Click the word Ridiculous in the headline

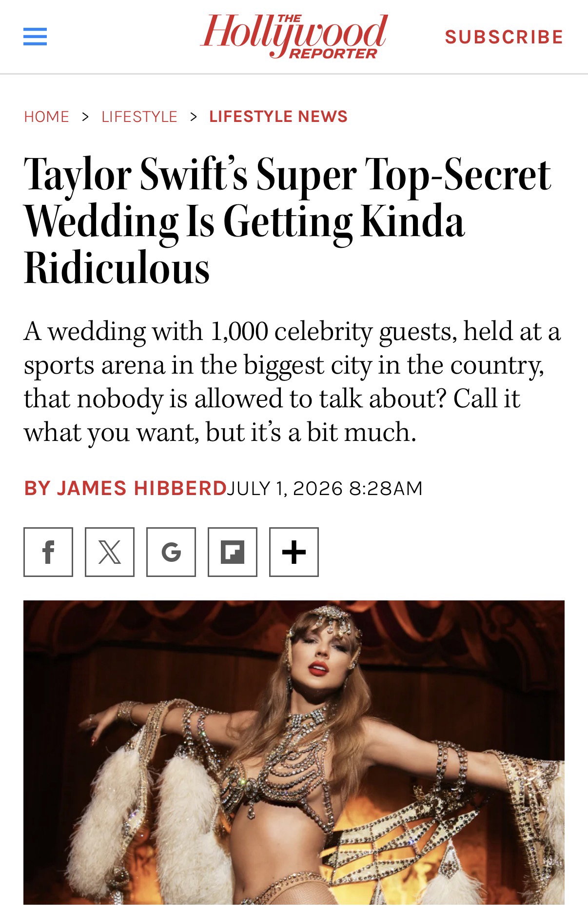coord(117,268)
